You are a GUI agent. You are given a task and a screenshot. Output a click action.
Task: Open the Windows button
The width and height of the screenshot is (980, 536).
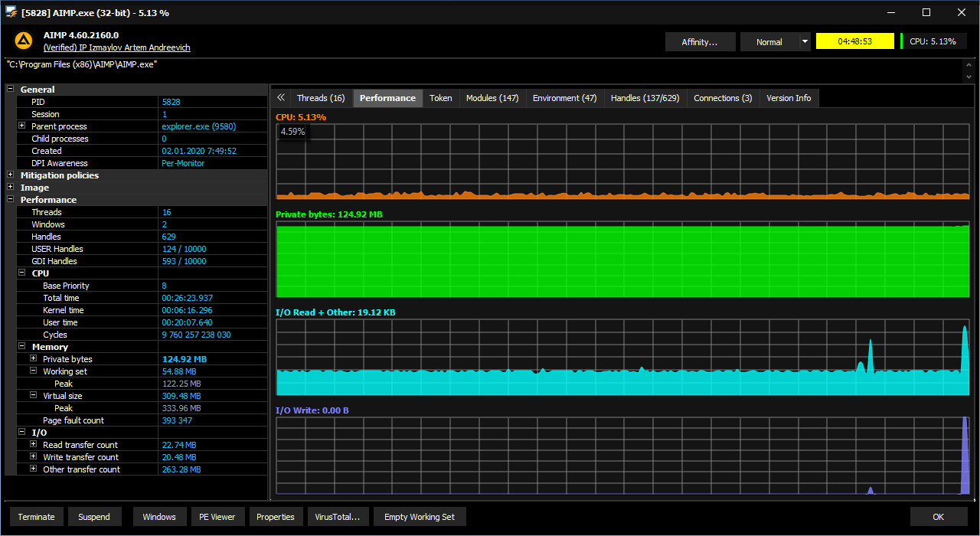159,517
